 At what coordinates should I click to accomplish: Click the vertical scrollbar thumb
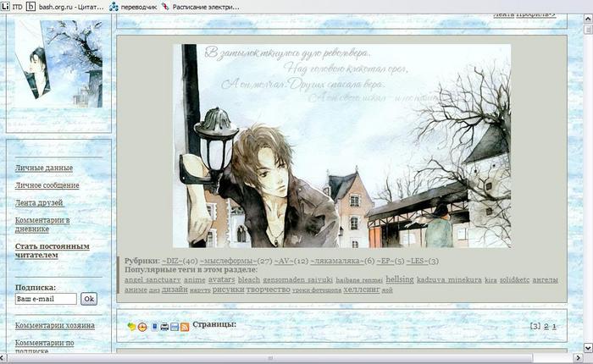click(588, 29)
